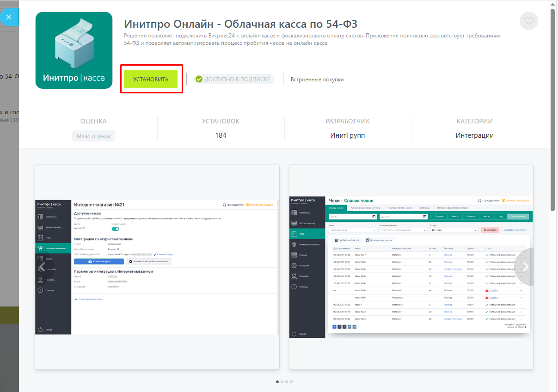Select the second carousel pagination dot
The image size is (558, 392).
tap(282, 382)
